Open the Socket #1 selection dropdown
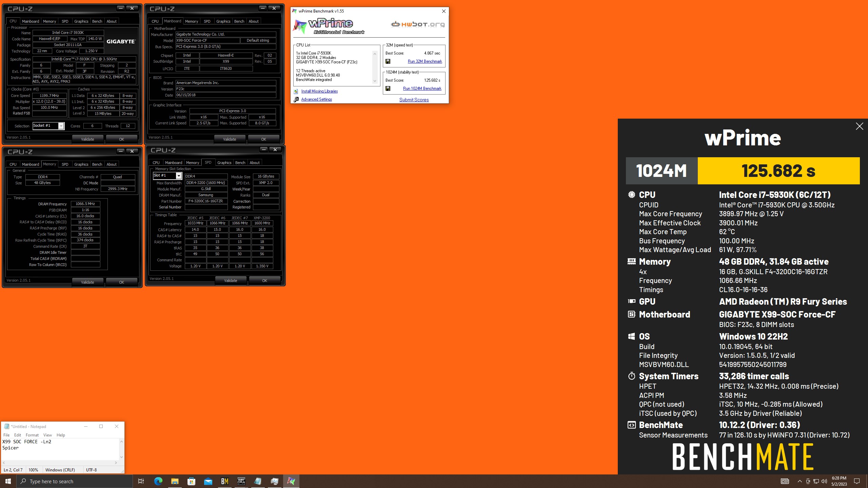This screenshot has width=868, height=488. pyautogui.click(x=61, y=126)
